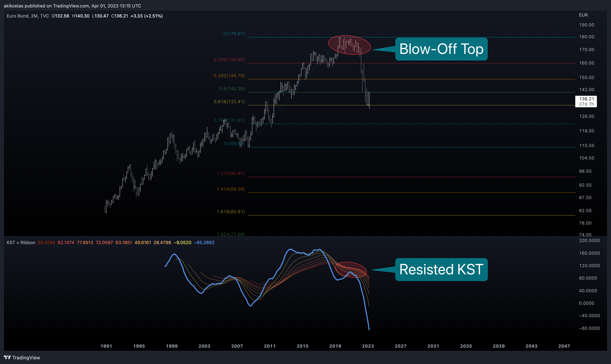611x364 pixels.
Task: Click the KST + Ribbon indicator name
Action: pos(21,243)
